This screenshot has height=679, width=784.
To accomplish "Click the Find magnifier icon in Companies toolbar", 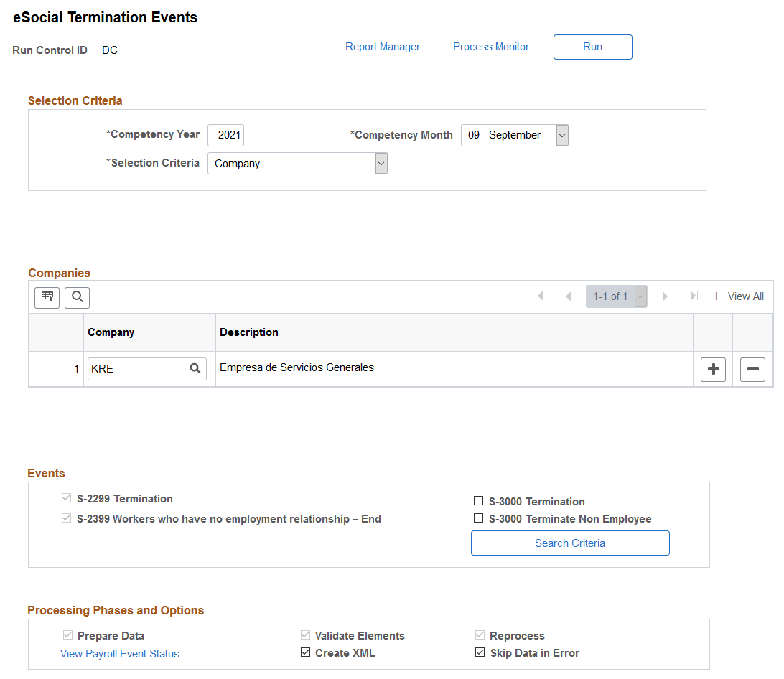I will pyautogui.click(x=77, y=297).
